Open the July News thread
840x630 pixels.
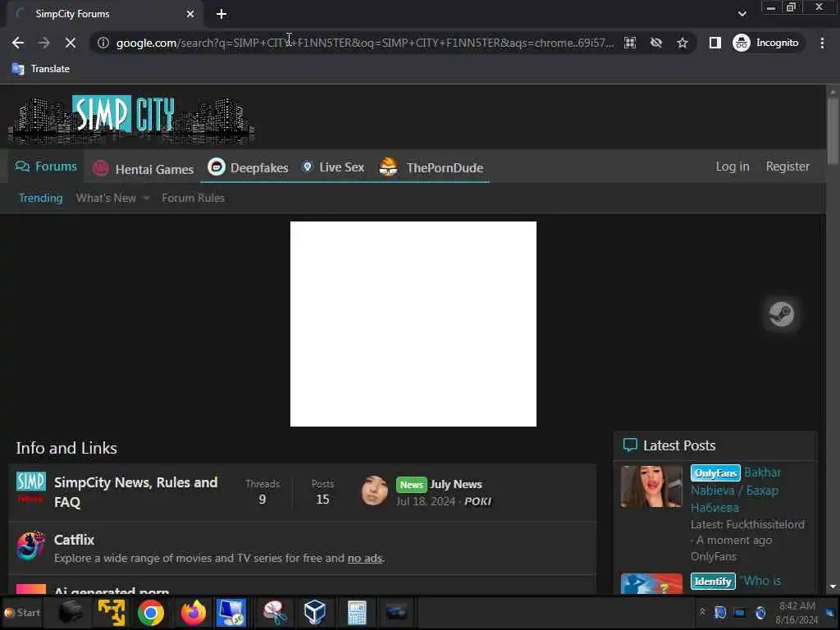tap(456, 484)
